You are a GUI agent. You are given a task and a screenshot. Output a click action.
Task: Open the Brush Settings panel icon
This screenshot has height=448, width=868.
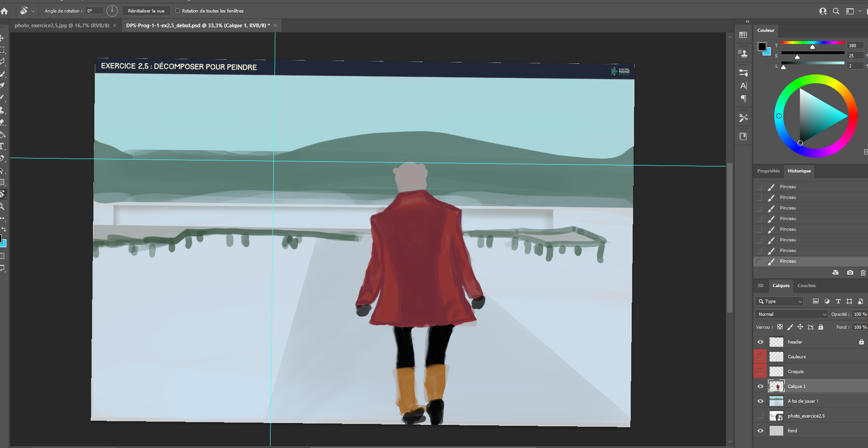[743, 72]
